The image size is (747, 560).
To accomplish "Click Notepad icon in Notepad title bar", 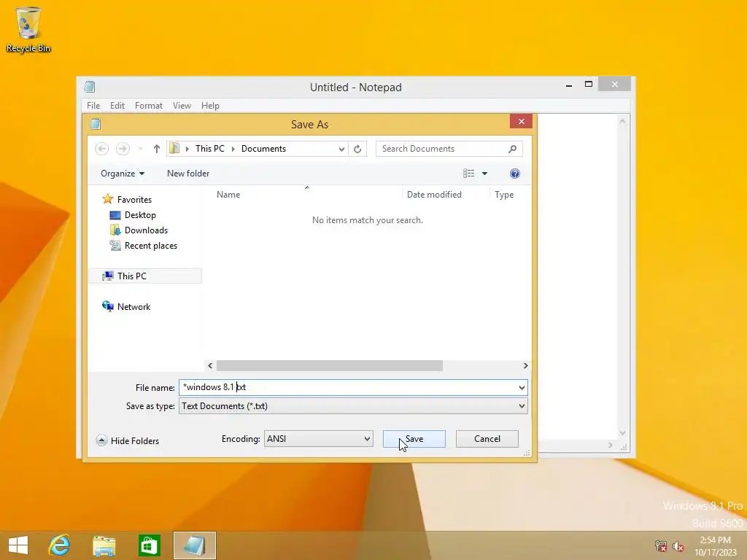I will (x=90, y=87).
